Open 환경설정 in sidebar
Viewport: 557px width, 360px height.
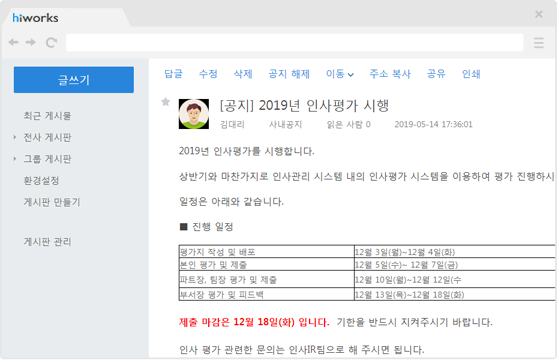[41, 181]
